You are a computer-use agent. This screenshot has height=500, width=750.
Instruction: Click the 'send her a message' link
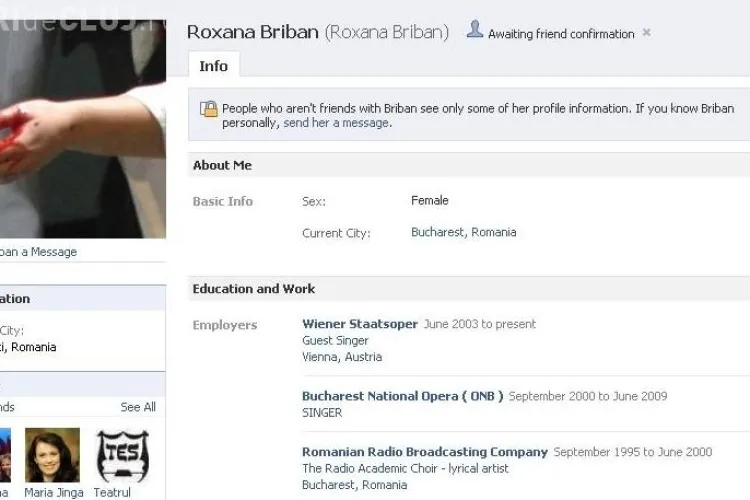point(337,123)
